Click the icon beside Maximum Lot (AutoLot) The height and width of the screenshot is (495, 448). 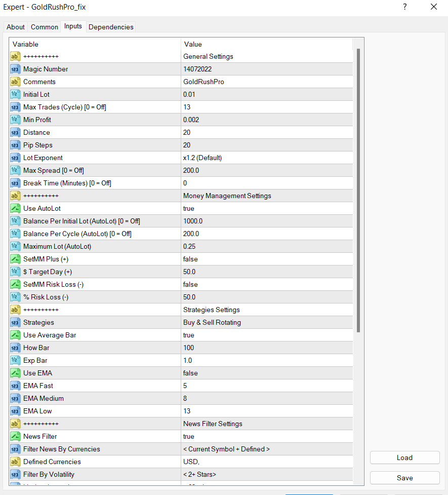(15, 246)
